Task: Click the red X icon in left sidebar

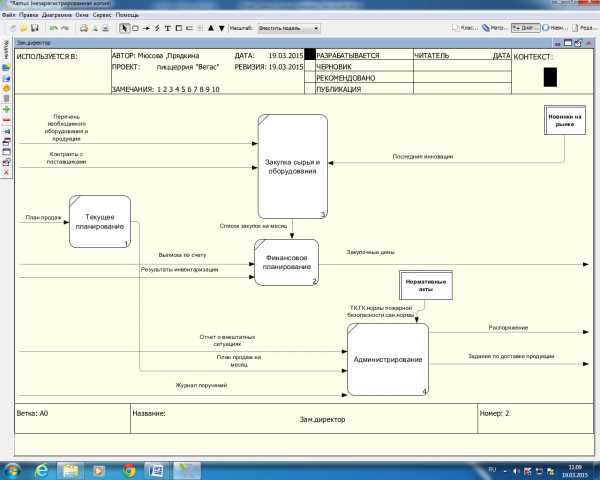Action: 7,172
